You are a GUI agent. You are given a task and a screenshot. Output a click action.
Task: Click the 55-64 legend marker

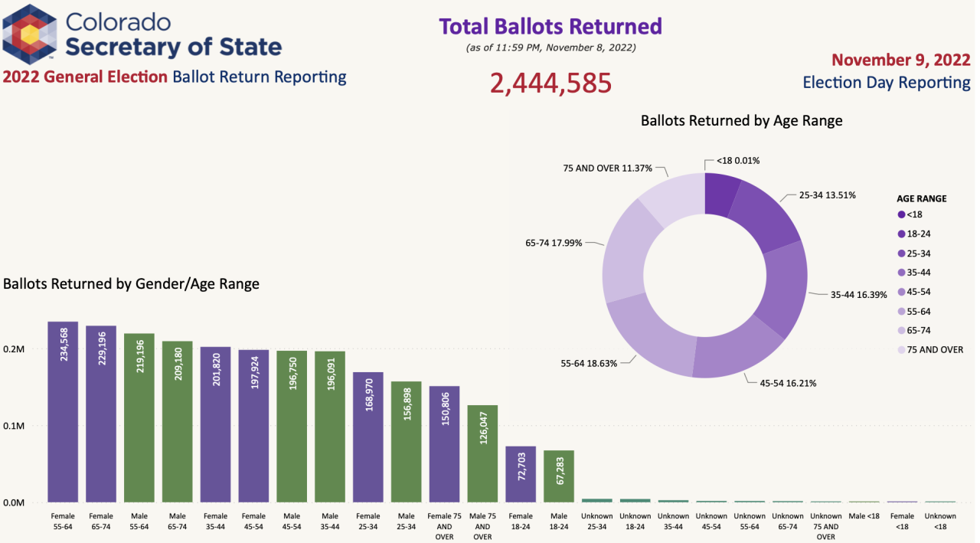click(x=902, y=312)
